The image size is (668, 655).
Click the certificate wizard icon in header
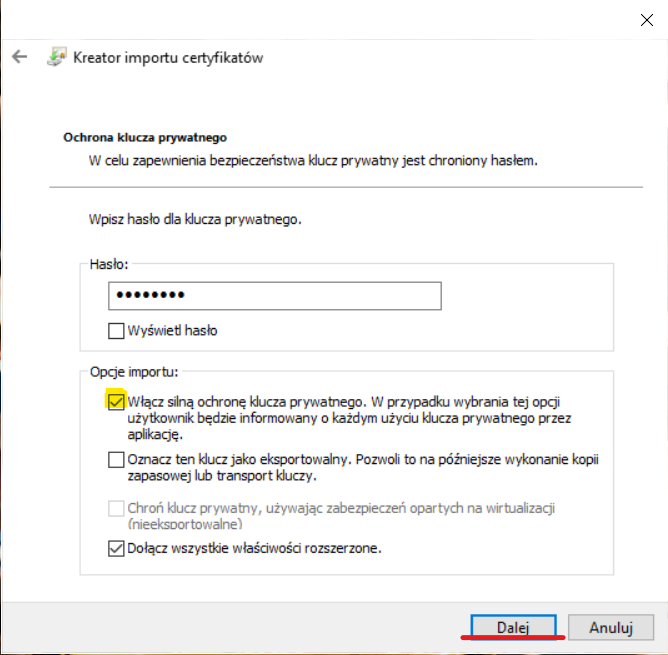click(56, 57)
